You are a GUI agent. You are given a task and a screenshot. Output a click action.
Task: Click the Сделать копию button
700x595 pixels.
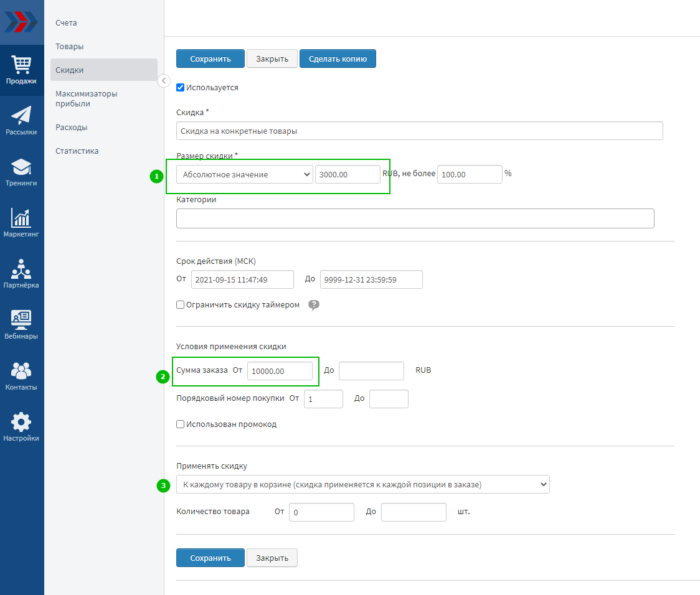338,59
